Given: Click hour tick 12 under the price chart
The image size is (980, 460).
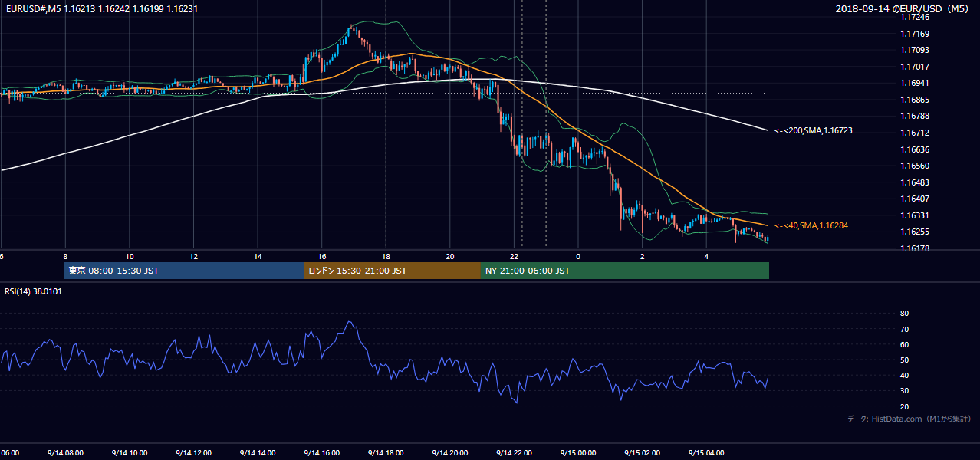Looking at the screenshot, I should [x=194, y=256].
